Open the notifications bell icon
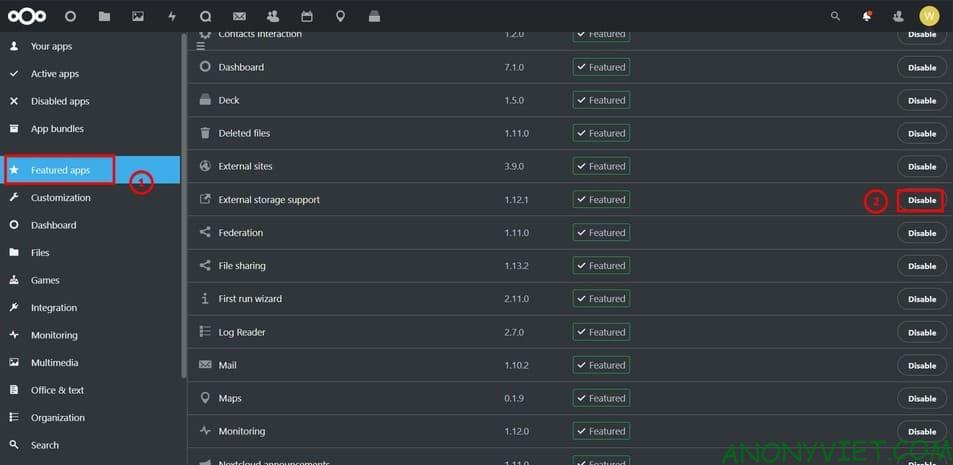This screenshot has width=953, height=465. coord(866,16)
